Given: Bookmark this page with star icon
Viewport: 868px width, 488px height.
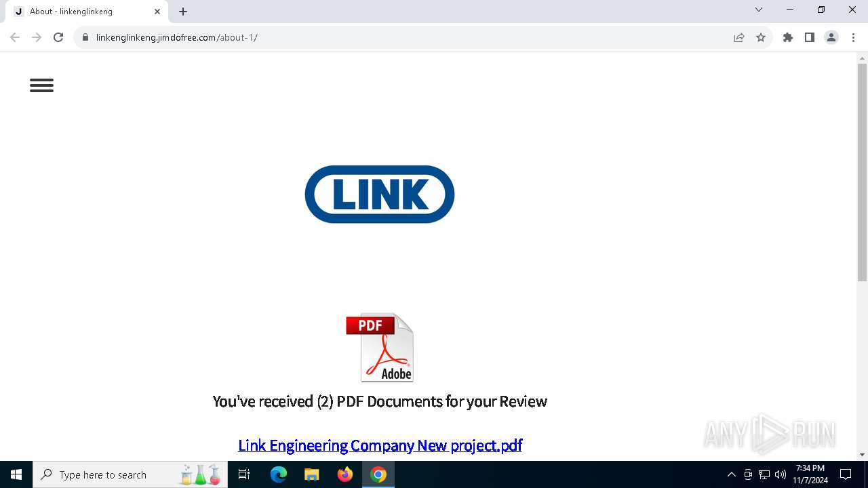Looking at the screenshot, I should tap(761, 37).
